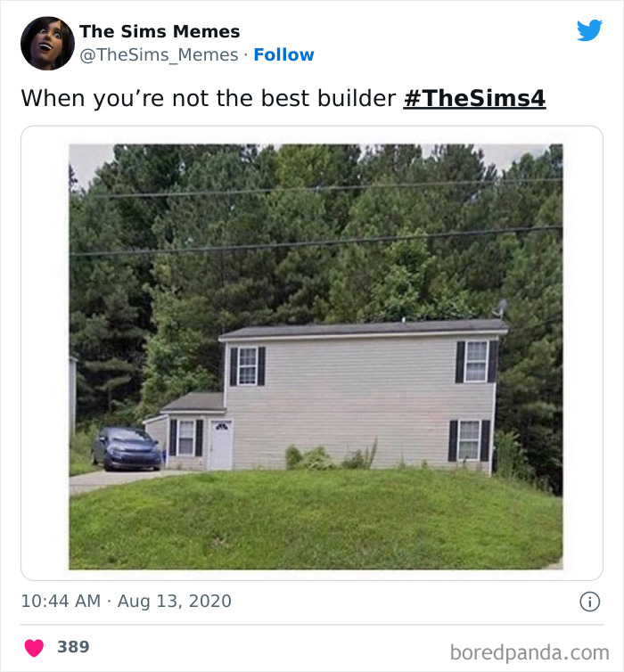Viewport: 624px width, 672px height.
Task: Open the house photo in the tweet
Action: [x=316, y=356]
